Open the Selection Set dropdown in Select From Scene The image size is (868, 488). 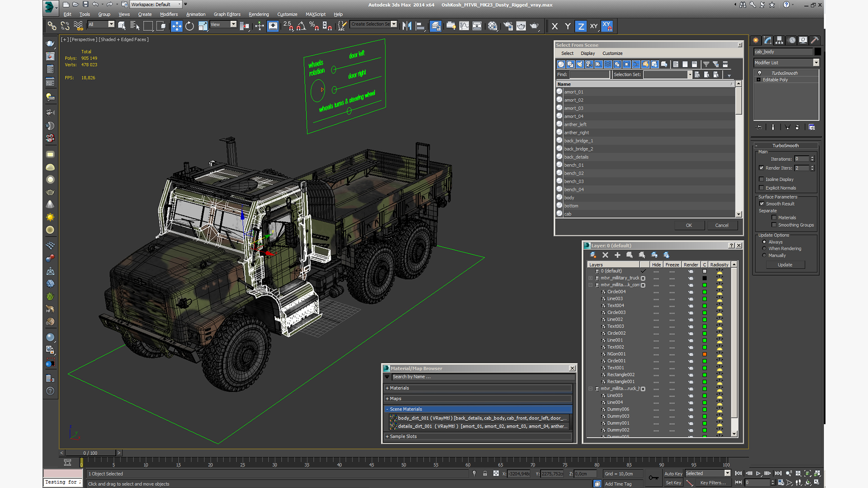click(690, 75)
